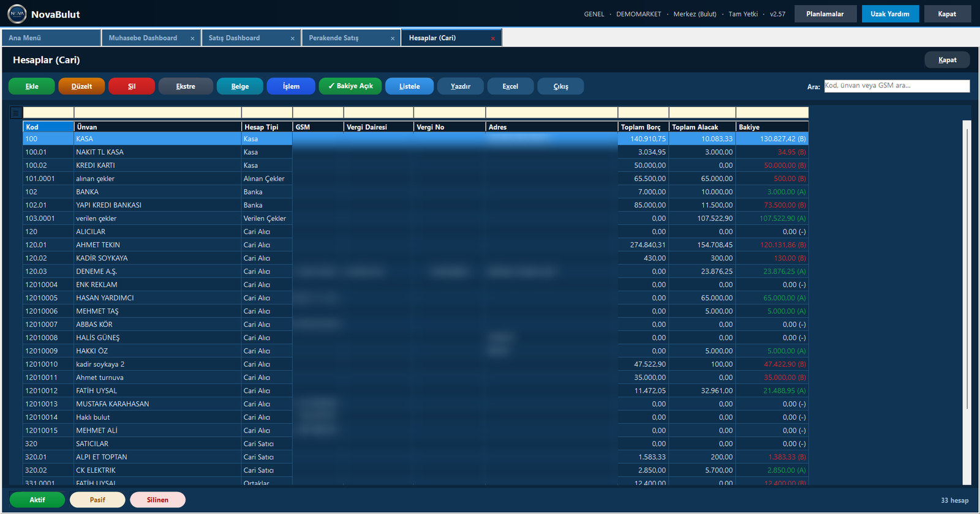
Task: Click the filter box above the Hesap Tipi column
Action: 267,113
